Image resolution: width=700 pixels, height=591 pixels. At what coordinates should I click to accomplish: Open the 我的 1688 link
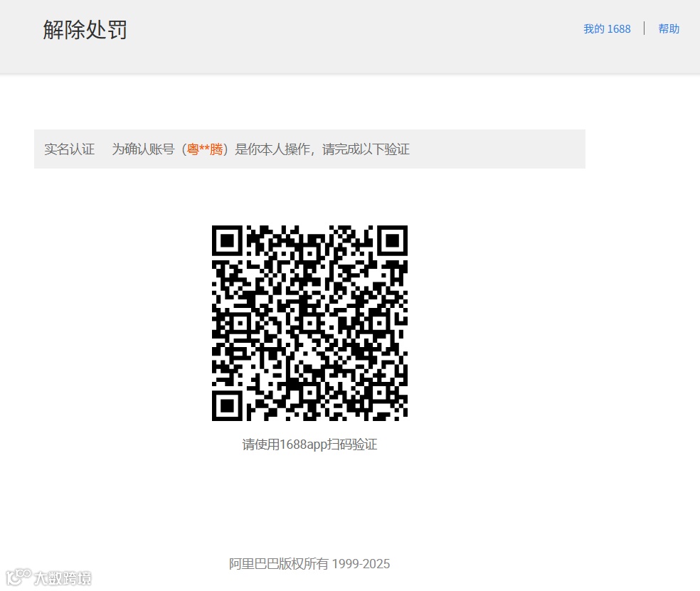pyautogui.click(x=607, y=29)
